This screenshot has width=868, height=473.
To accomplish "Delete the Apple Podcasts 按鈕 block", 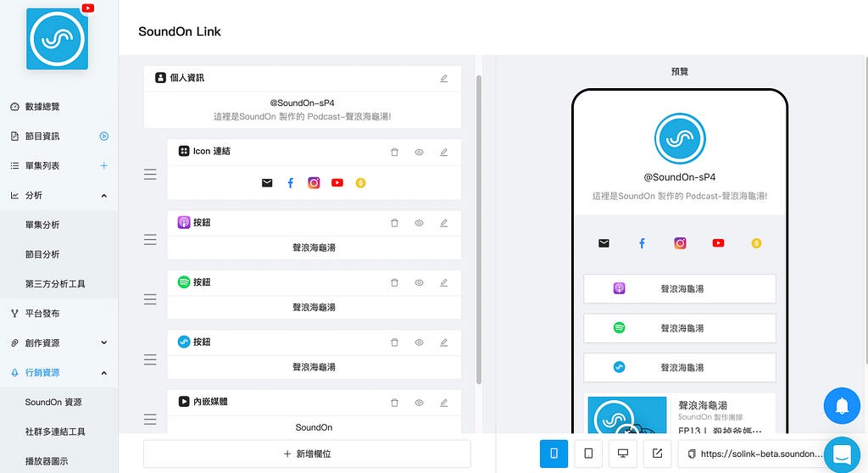I will coord(395,223).
